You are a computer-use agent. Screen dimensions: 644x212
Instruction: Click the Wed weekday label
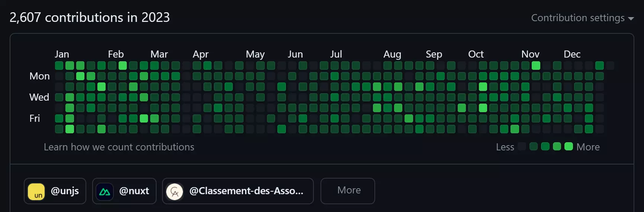coord(39,97)
